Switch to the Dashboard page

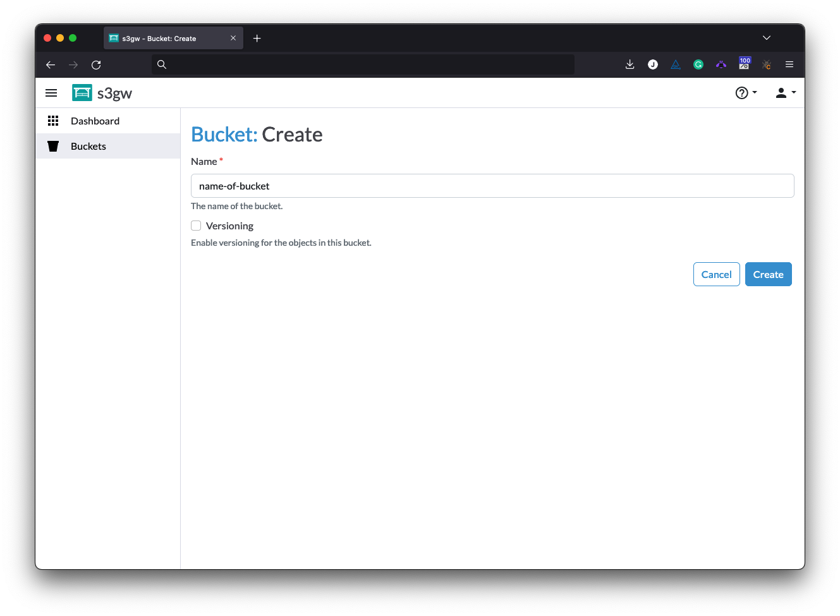[95, 120]
